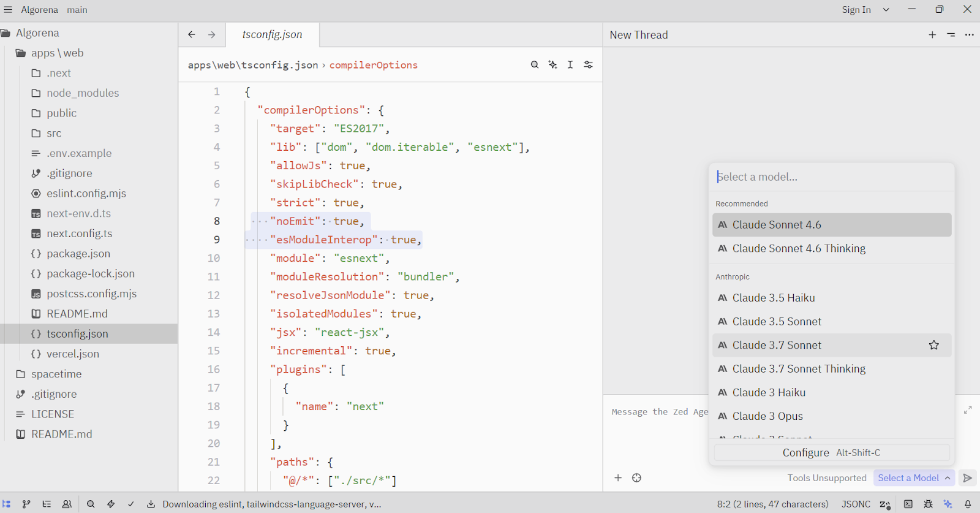980x513 pixels.
Task: Open editor controls sliders icon
Action: tap(588, 65)
